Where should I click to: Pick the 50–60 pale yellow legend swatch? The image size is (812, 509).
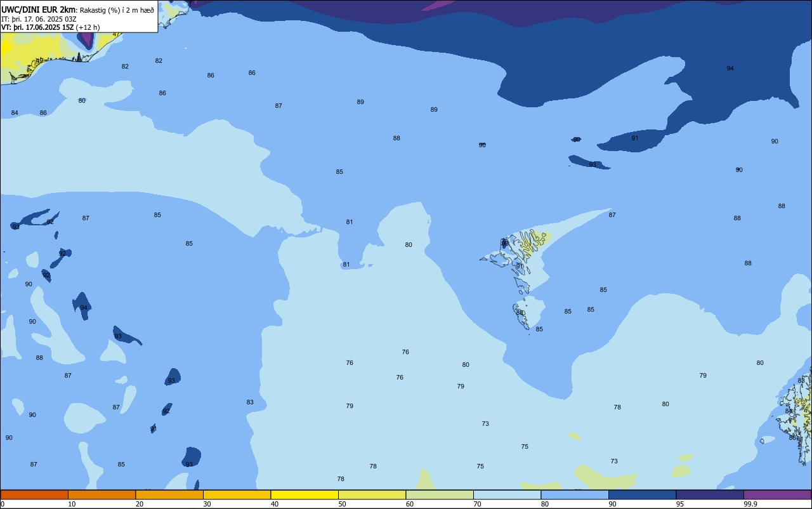pyautogui.click(x=372, y=494)
